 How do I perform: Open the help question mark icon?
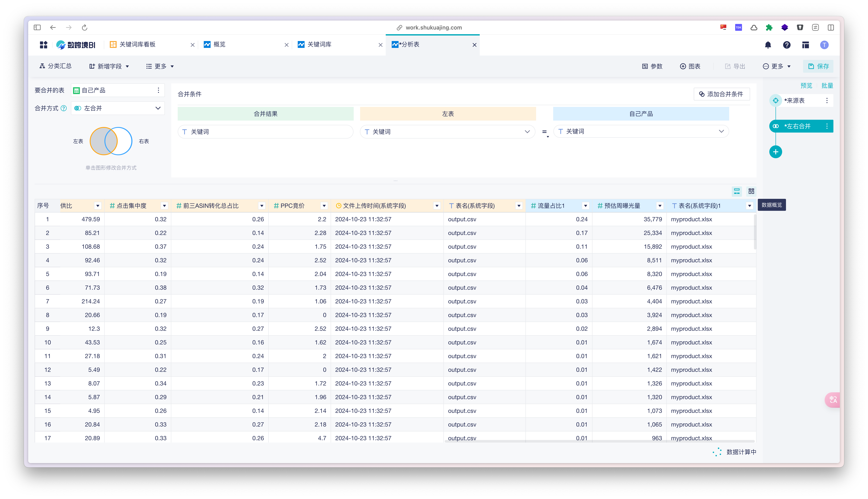pyautogui.click(x=787, y=45)
